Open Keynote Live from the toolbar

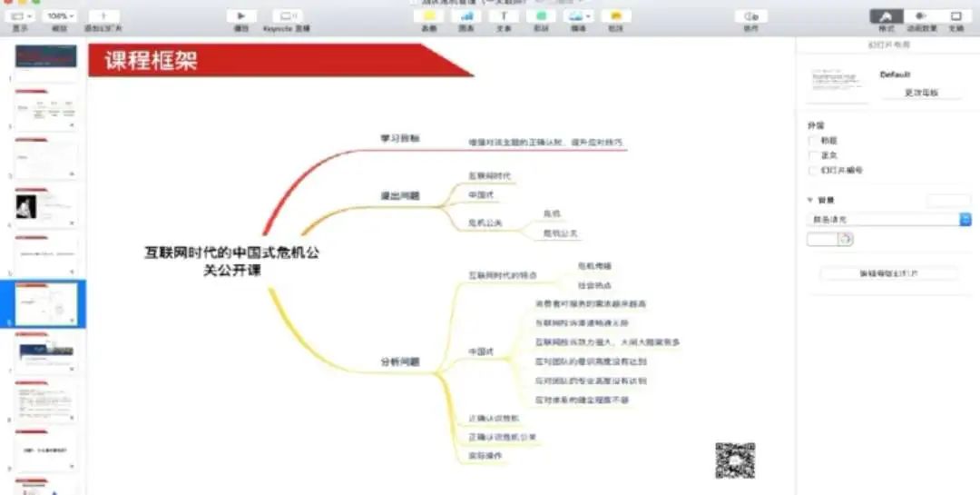[287, 16]
